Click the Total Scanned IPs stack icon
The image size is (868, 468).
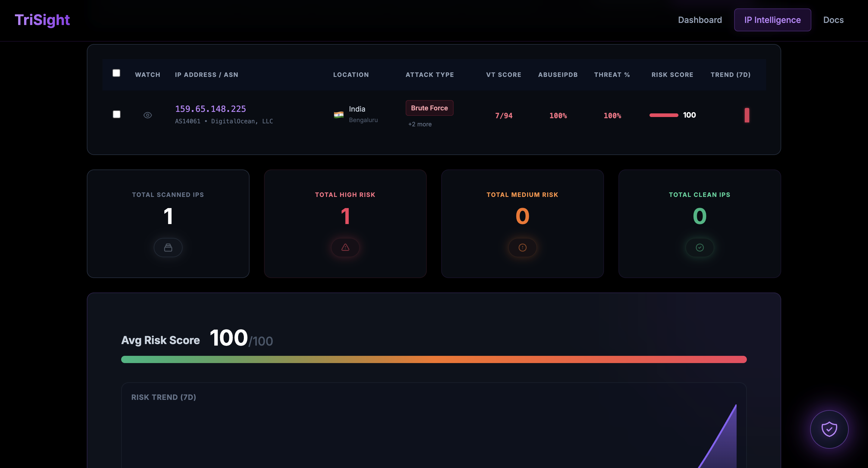(x=168, y=248)
